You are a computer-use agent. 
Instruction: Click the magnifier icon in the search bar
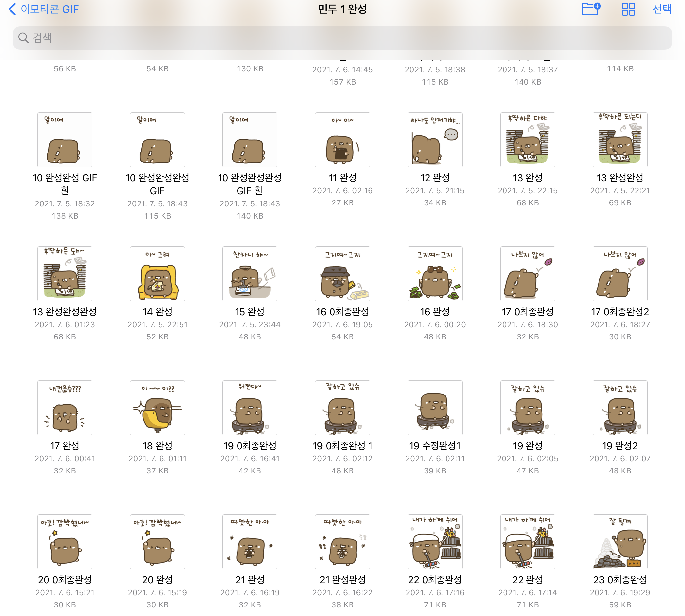23,38
